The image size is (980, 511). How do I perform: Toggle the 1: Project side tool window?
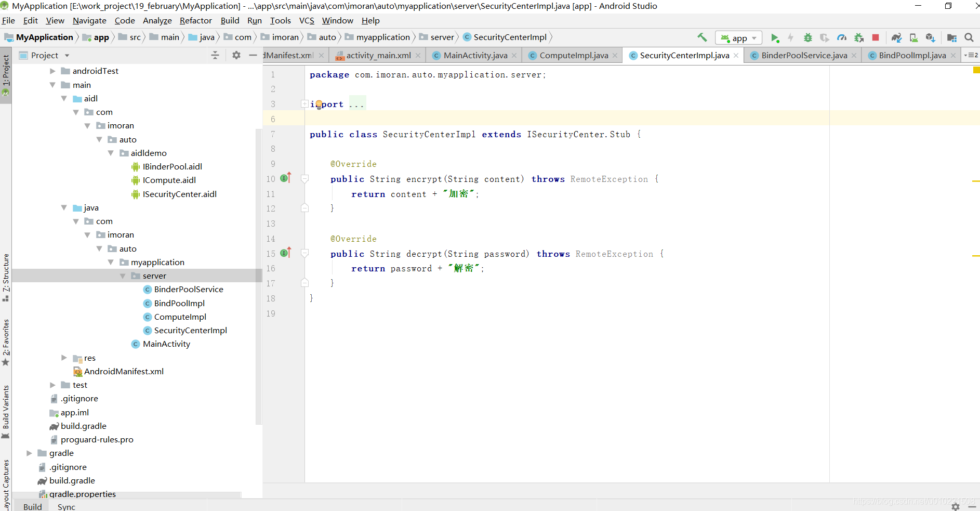click(x=6, y=75)
